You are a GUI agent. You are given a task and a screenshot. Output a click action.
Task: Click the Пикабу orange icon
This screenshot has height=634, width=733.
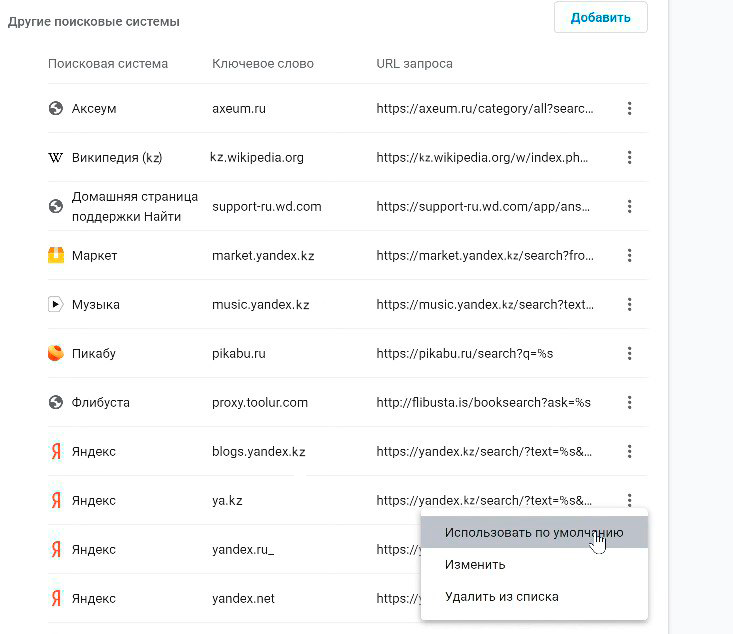pos(56,353)
